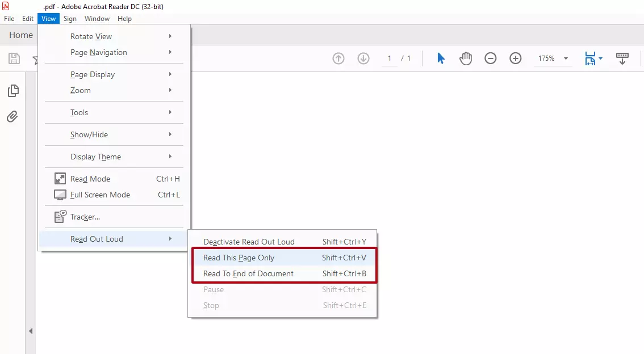Image resolution: width=644 pixels, height=354 pixels.
Task: Choose Deactivate Read Out Loud
Action: click(249, 242)
